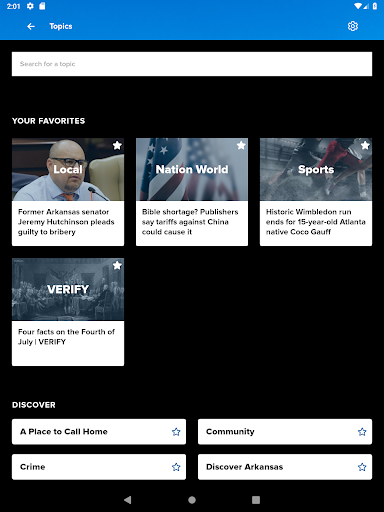Click the Search for a topic field

tap(192, 64)
